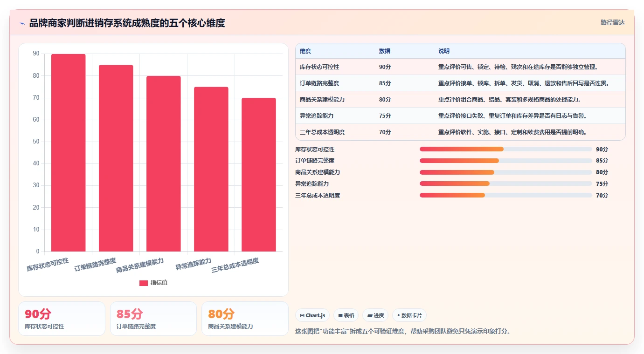Click the 80分 cell in table
This screenshot has height=354, width=644.
[x=385, y=100]
